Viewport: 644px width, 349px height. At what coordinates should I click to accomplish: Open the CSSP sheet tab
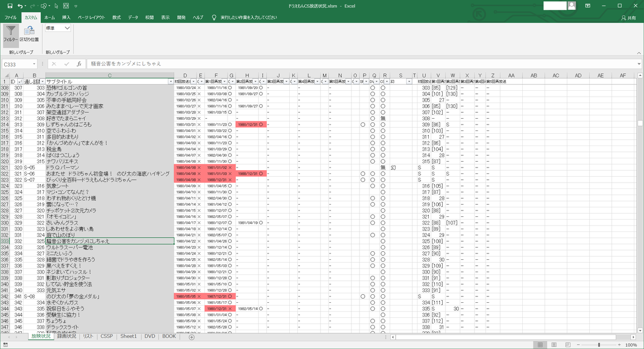107,336
